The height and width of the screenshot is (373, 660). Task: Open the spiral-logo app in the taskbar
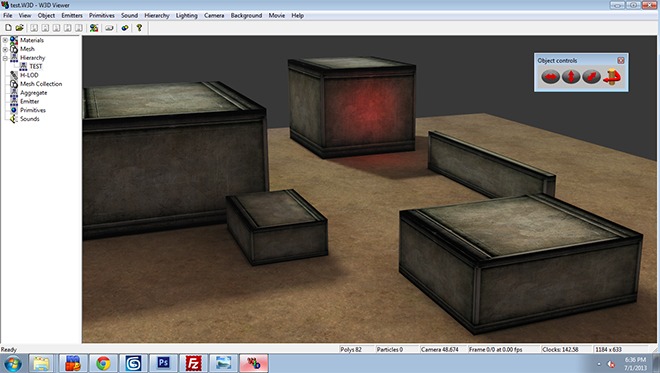[x=133, y=364]
